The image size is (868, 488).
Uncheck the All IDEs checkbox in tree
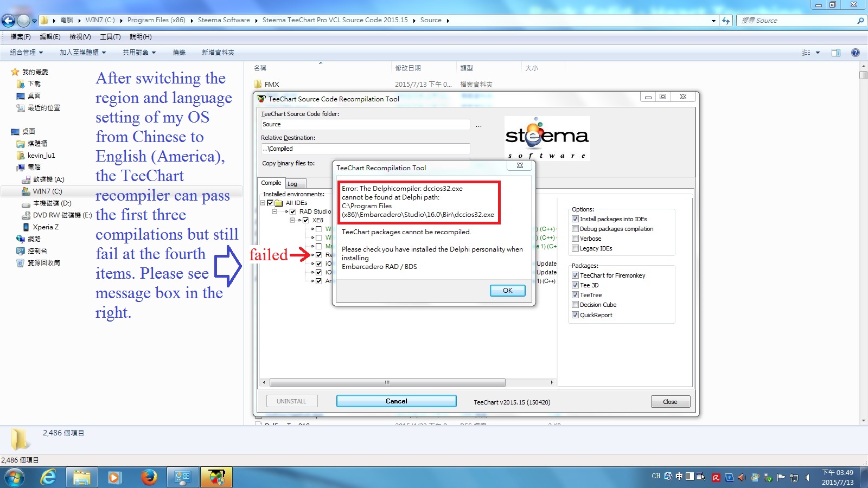tap(270, 203)
